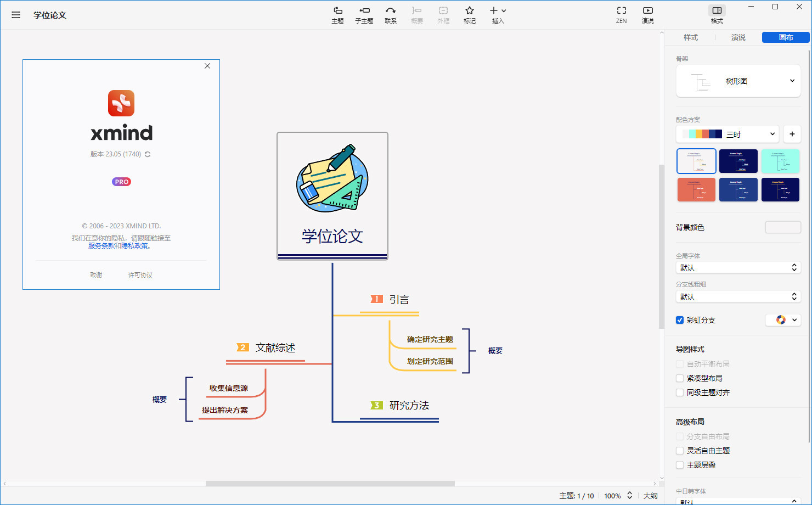Open the 配色方案 color scheme dropdown 三时
812x505 pixels.
[728, 134]
